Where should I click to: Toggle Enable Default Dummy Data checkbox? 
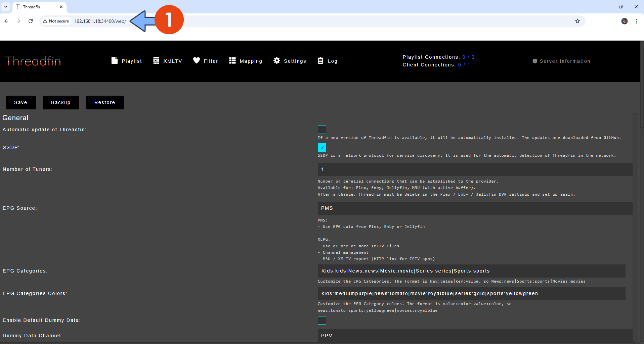click(322, 321)
